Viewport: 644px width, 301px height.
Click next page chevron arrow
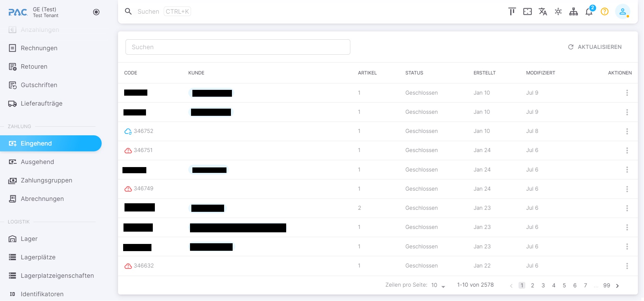[x=617, y=286]
